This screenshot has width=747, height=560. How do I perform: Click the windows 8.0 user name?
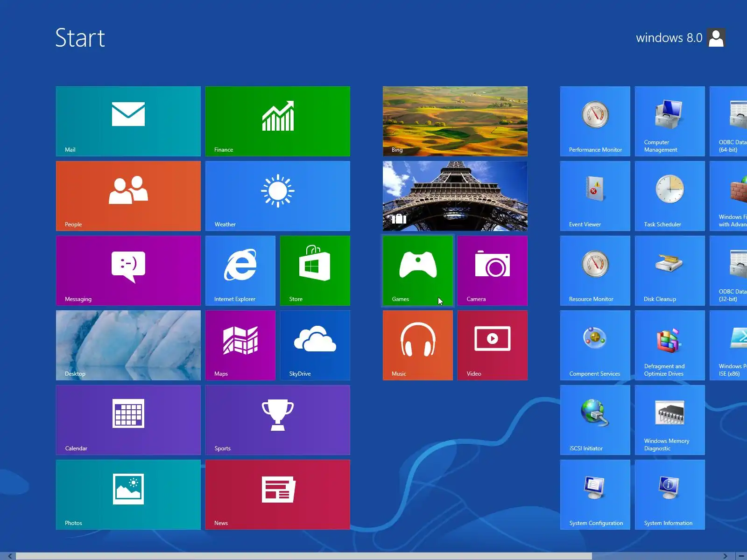click(x=669, y=38)
